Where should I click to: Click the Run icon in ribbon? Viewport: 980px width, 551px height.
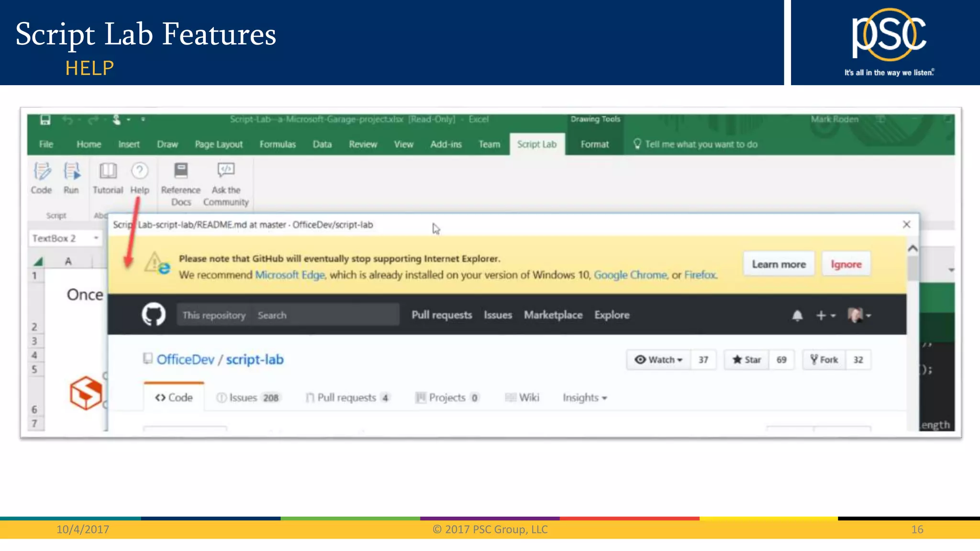click(x=71, y=172)
